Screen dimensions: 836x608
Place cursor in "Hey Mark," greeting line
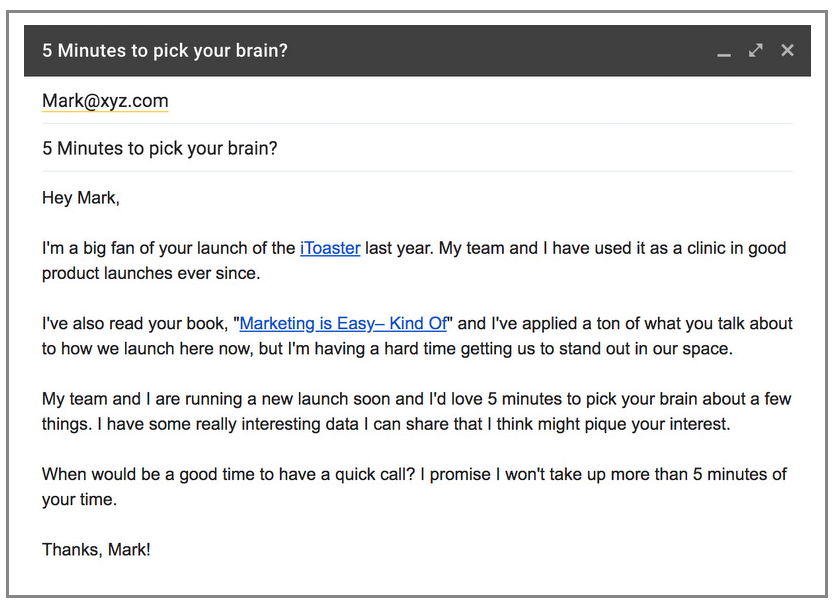[x=81, y=198]
